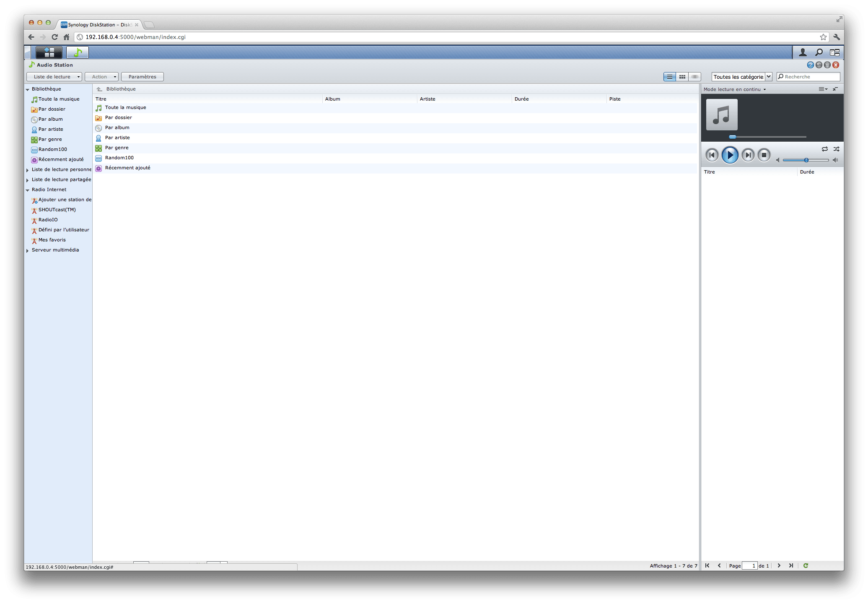This screenshot has height=604, width=868.
Task: Open the DSM main menu icon
Action: 49,52
